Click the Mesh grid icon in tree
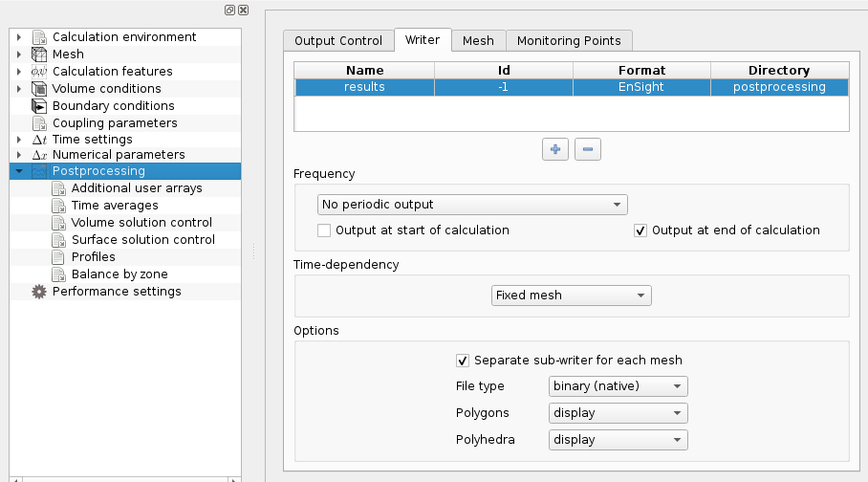This screenshot has width=868, height=482. [39, 55]
